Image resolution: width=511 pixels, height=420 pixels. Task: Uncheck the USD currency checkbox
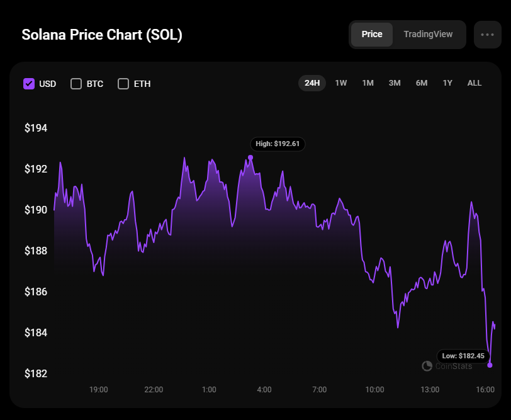click(29, 84)
